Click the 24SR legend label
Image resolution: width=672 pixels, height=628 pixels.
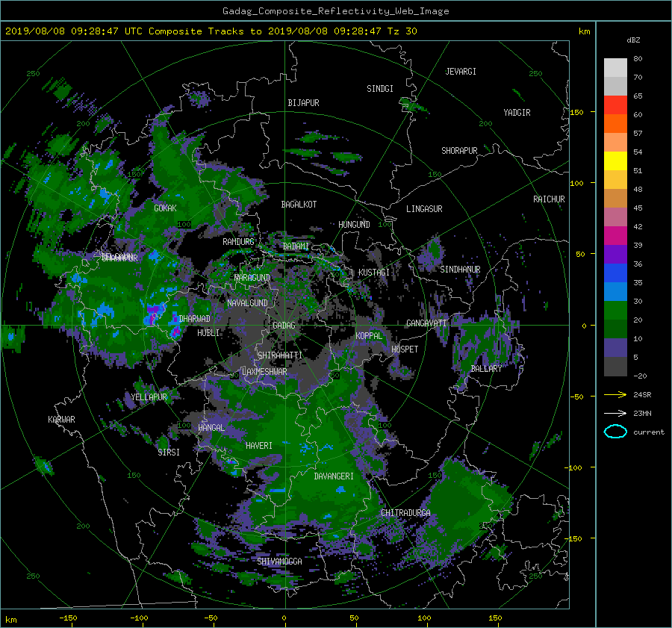[642, 395]
